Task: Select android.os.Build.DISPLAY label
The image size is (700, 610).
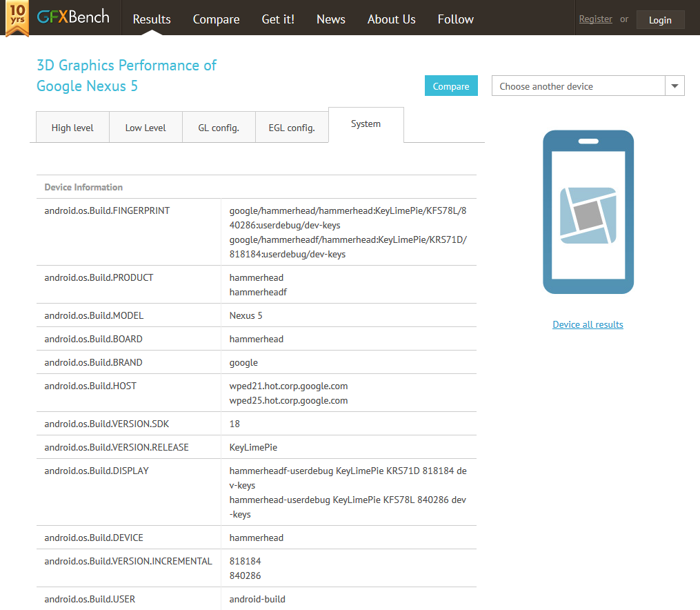Action: tap(97, 471)
